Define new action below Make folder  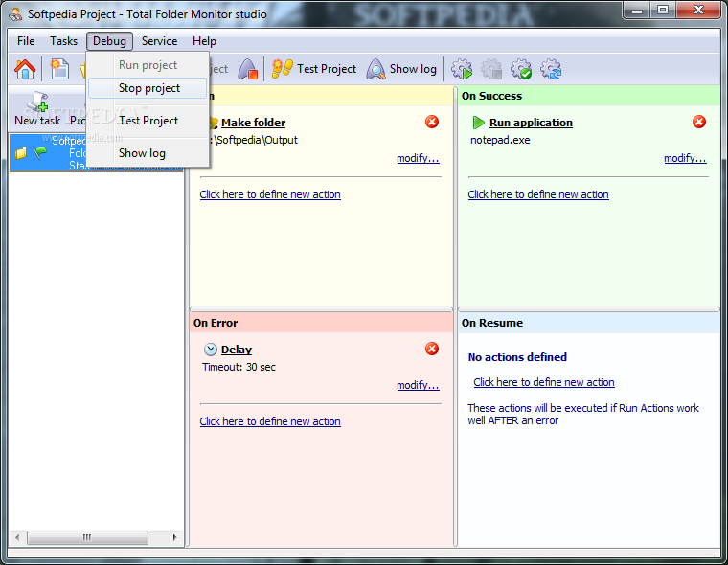tap(270, 194)
